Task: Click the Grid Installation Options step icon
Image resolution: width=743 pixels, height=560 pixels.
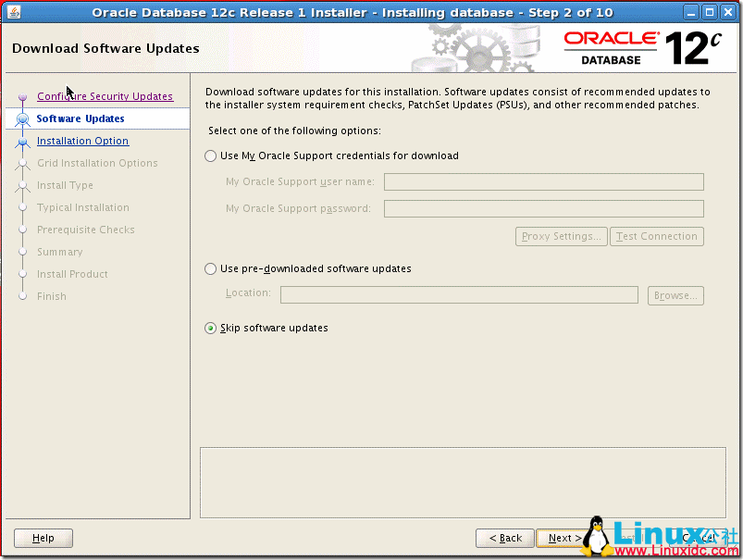Action: tap(23, 163)
